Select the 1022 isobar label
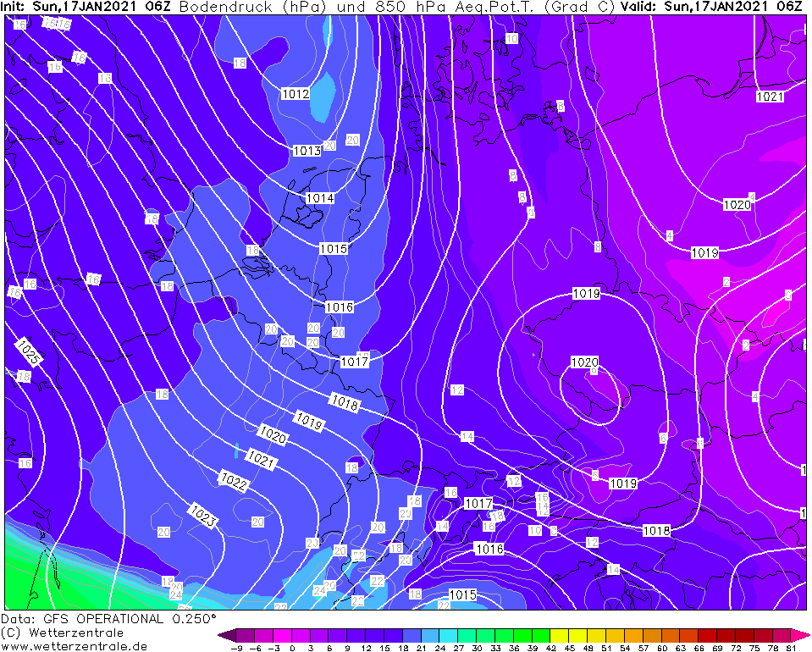The image size is (812, 652). pyautogui.click(x=234, y=482)
